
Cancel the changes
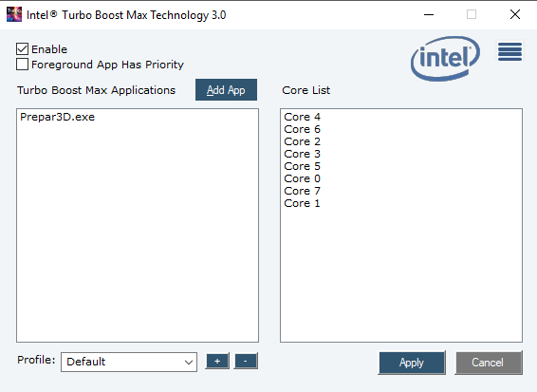489,363
